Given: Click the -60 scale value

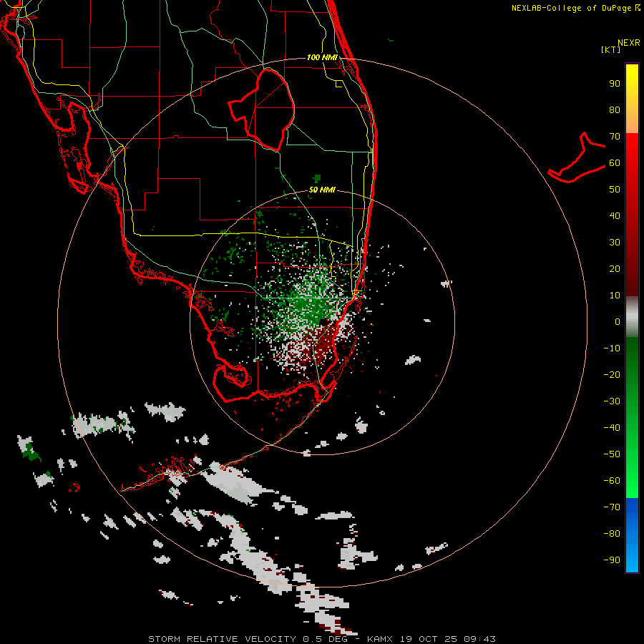Looking at the screenshot, I should (612, 481).
